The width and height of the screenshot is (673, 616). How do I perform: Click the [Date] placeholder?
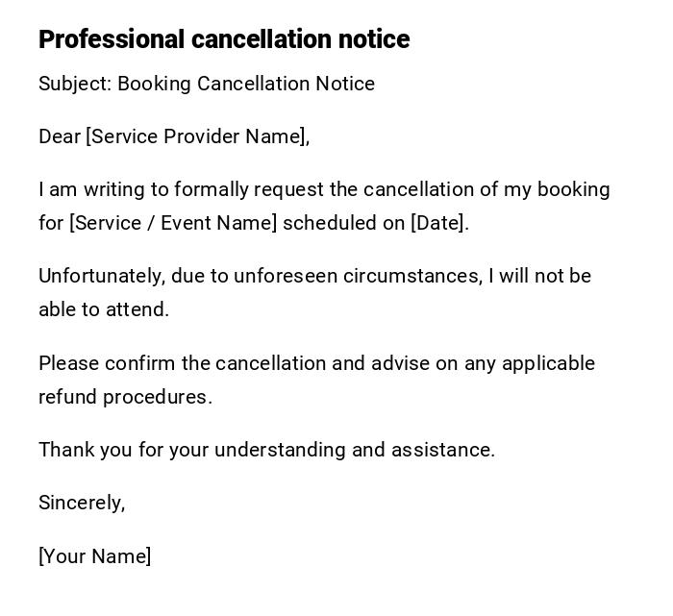click(x=438, y=223)
